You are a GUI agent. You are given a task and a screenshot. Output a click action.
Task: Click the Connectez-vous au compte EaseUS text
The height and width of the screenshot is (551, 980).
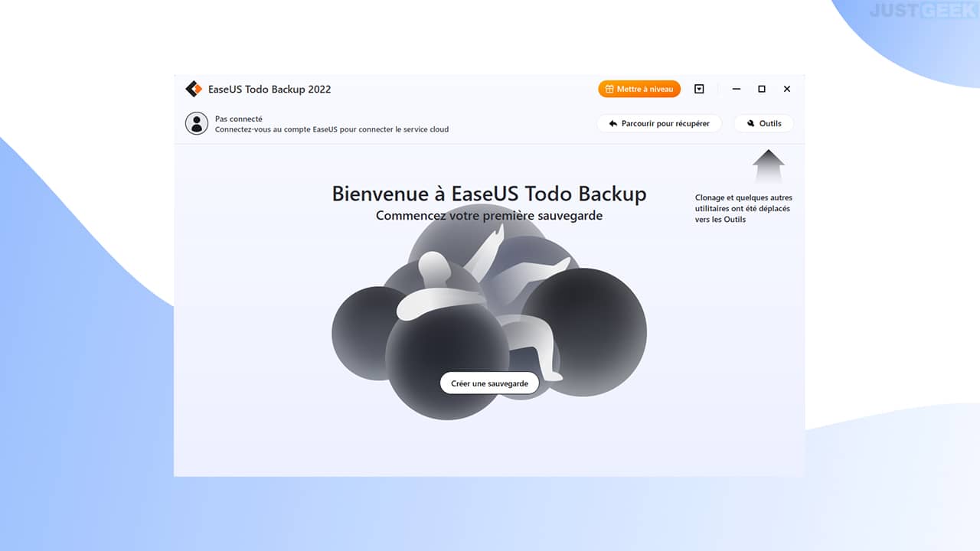pyautogui.click(x=332, y=129)
